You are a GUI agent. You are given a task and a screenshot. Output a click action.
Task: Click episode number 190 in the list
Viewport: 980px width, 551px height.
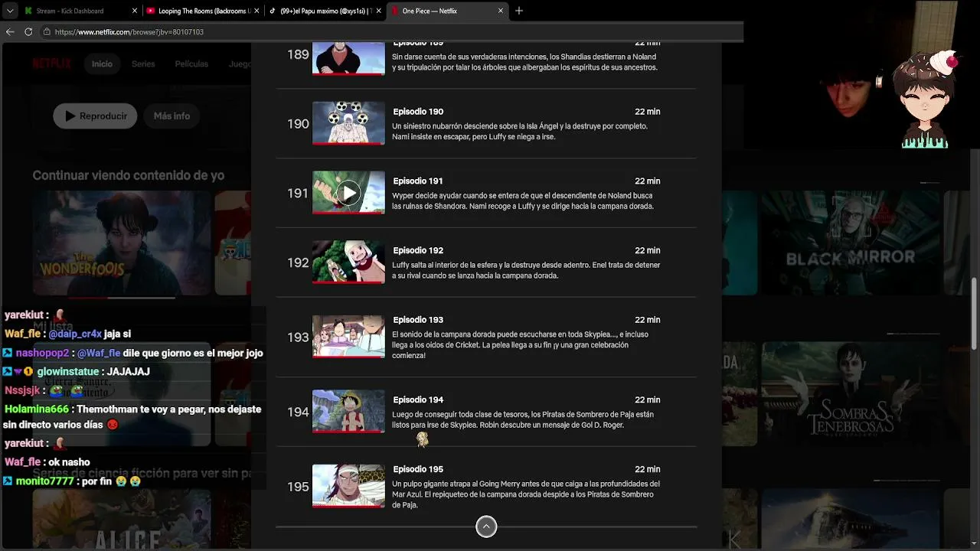[x=298, y=124]
